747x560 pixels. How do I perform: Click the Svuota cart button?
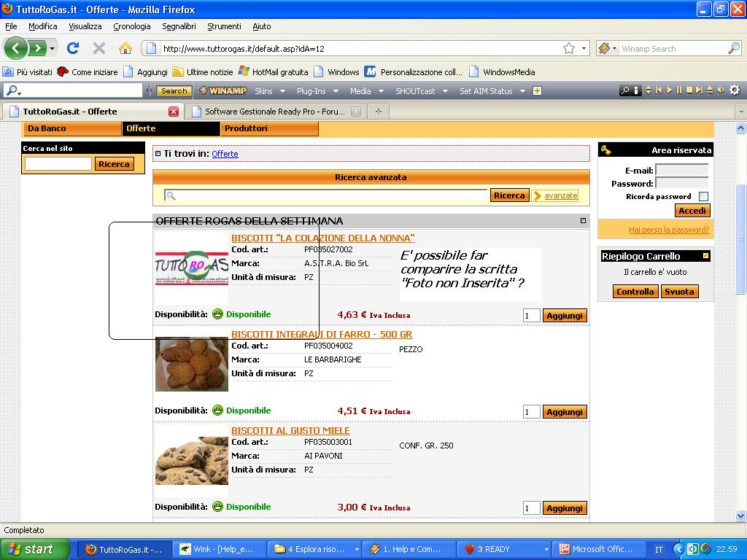click(679, 292)
